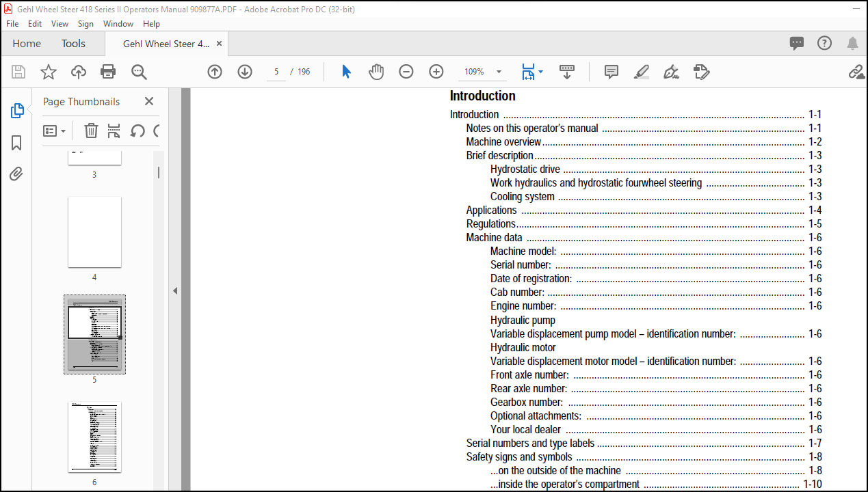This screenshot has width=868, height=492.
Task: Switch to the Home tab
Action: click(27, 43)
